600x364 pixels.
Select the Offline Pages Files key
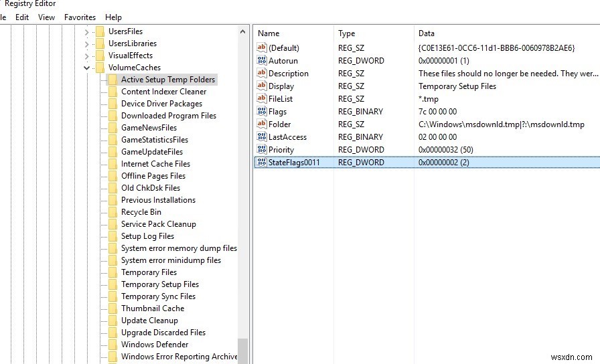coord(153,176)
